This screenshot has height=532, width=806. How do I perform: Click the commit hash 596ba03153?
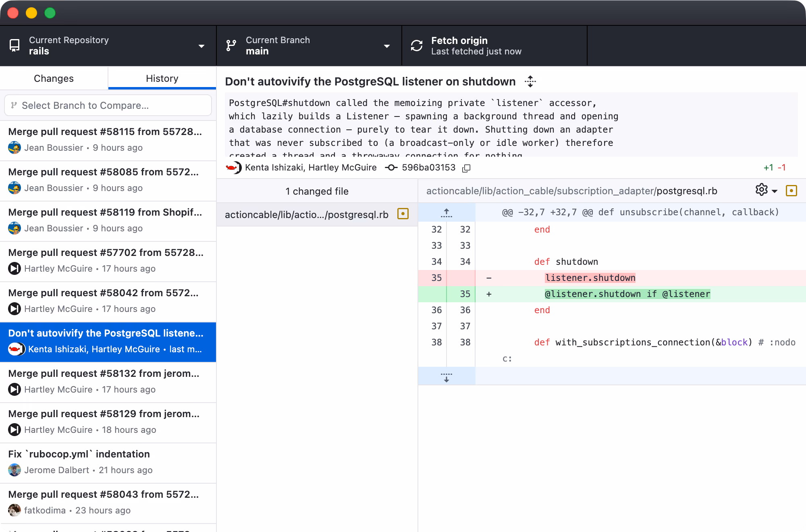(428, 168)
